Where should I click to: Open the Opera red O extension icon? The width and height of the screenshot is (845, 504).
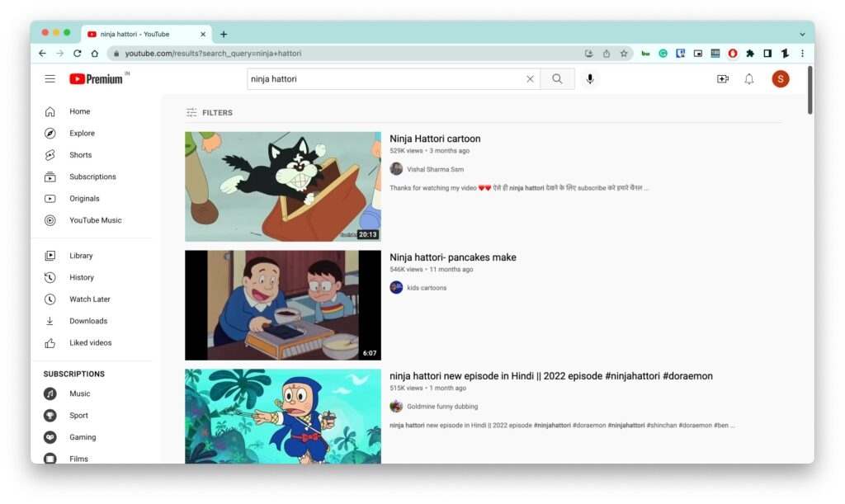733,54
